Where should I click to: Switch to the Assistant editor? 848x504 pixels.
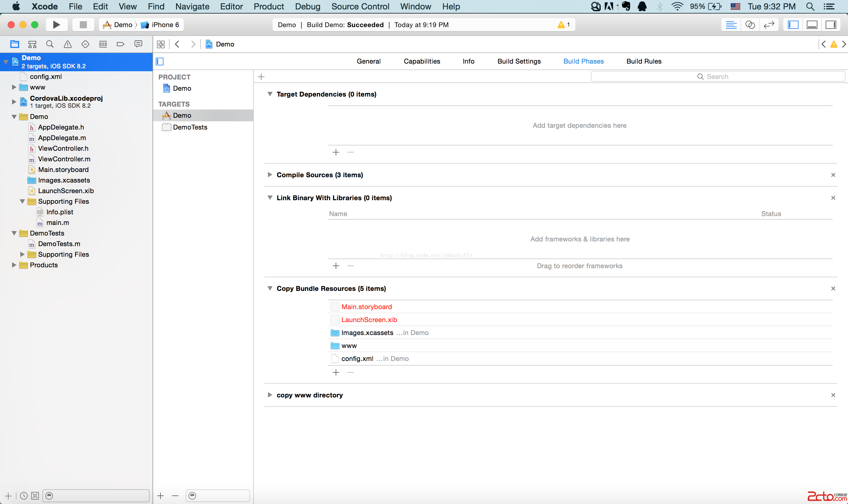750,25
